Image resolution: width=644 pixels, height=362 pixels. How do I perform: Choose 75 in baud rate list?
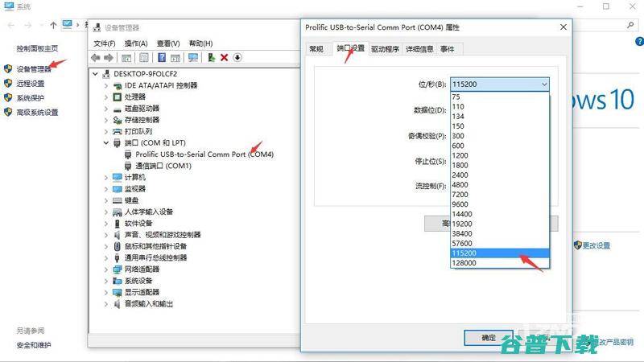(500, 97)
